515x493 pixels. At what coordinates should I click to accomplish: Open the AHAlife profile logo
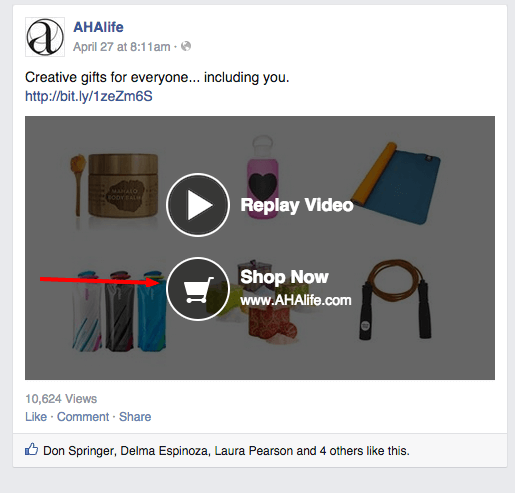[45, 37]
